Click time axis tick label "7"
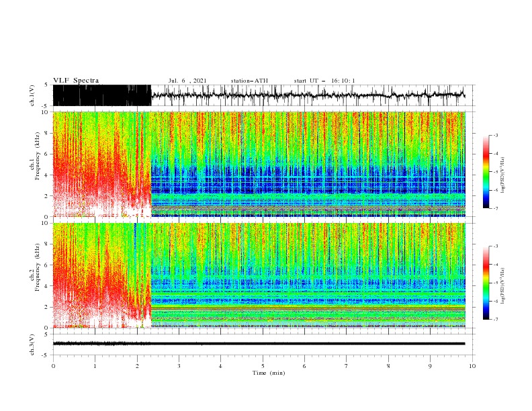This screenshot has height=411, width=532. click(347, 366)
